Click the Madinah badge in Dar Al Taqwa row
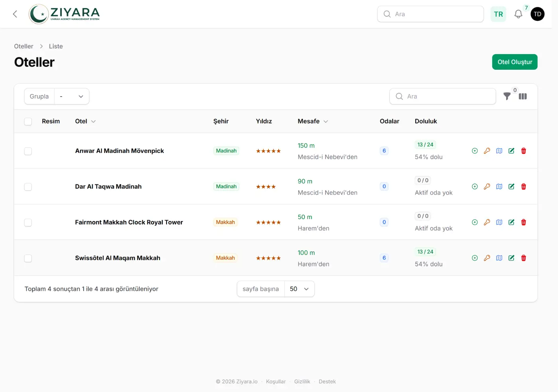The image size is (558, 392). coord(226,186)
